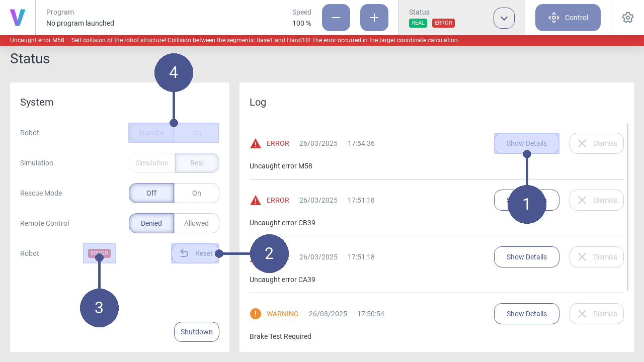This screenshot has width=644, height=362.
Task: Open the Status REAL badge in header
Action: point(418,23)
